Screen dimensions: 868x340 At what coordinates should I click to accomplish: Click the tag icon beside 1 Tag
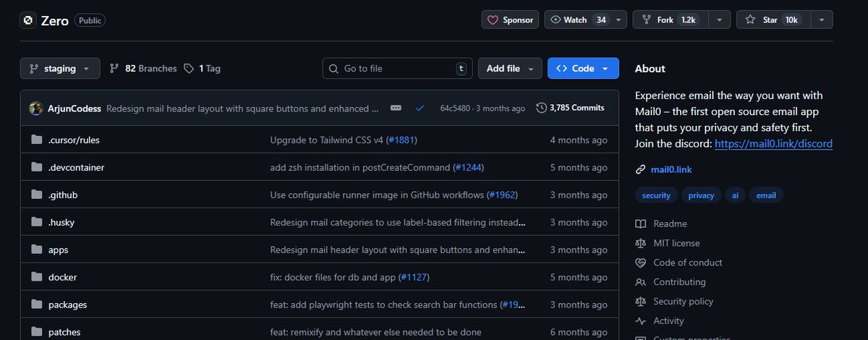(x=189, y=68)
